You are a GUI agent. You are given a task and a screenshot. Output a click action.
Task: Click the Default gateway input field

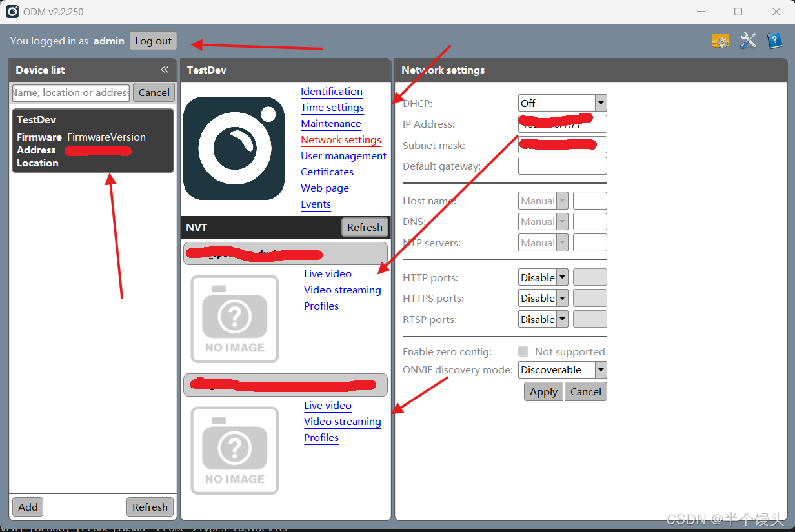tap(562, 166)
